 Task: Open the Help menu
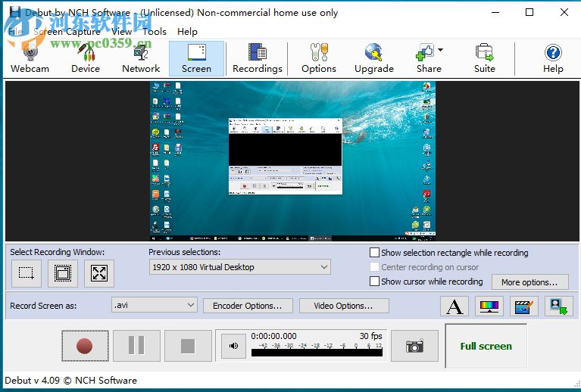(x=187, y=32)
